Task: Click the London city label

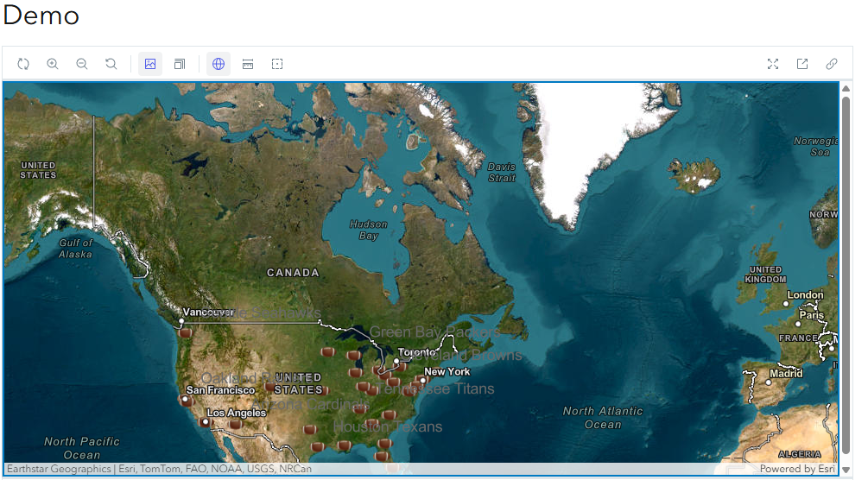Action: tap(806, 295)
